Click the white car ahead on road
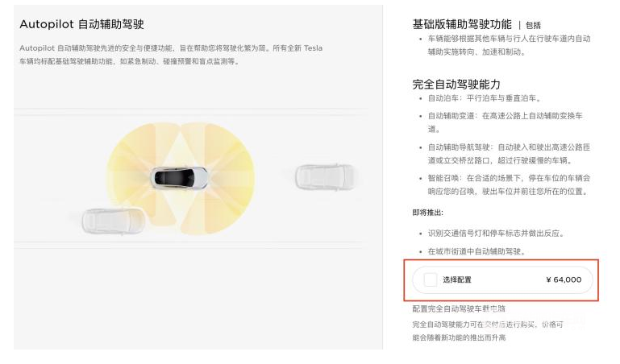 point(325,176)
